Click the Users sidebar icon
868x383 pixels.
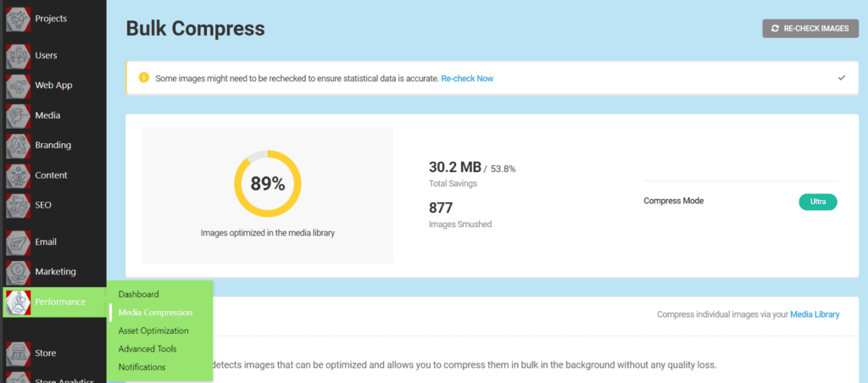tap(19, 56)
